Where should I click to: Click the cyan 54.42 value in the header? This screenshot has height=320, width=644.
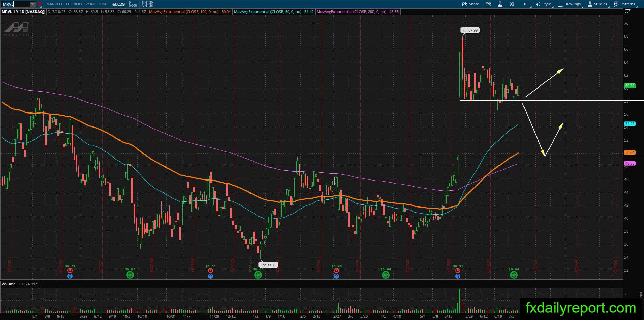(309, 12)
